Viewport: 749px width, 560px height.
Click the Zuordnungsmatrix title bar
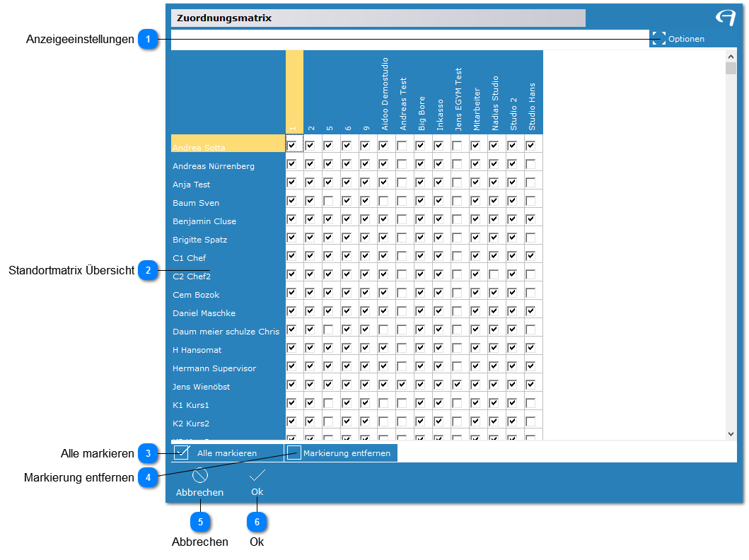point(378,18)
